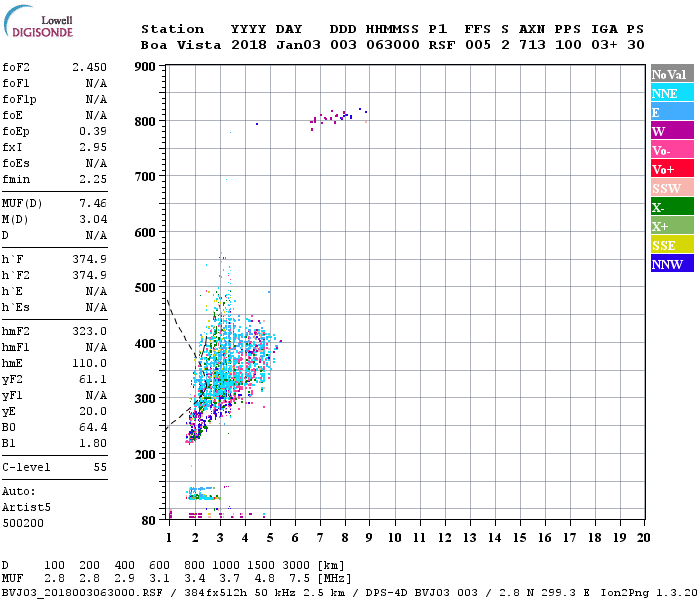The width and height of the screenshot is (700, 600).
Task: Click the 15 MHz x-axis label
Action: point(519,538)
